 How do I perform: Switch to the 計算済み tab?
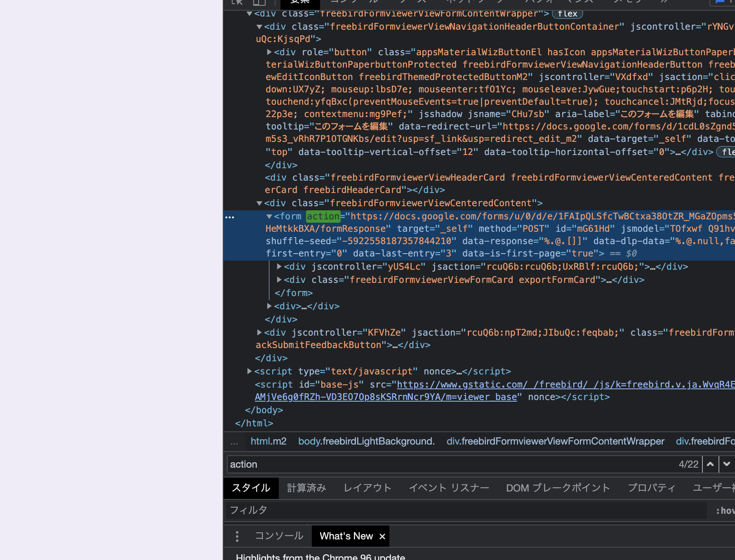point(306,488)
